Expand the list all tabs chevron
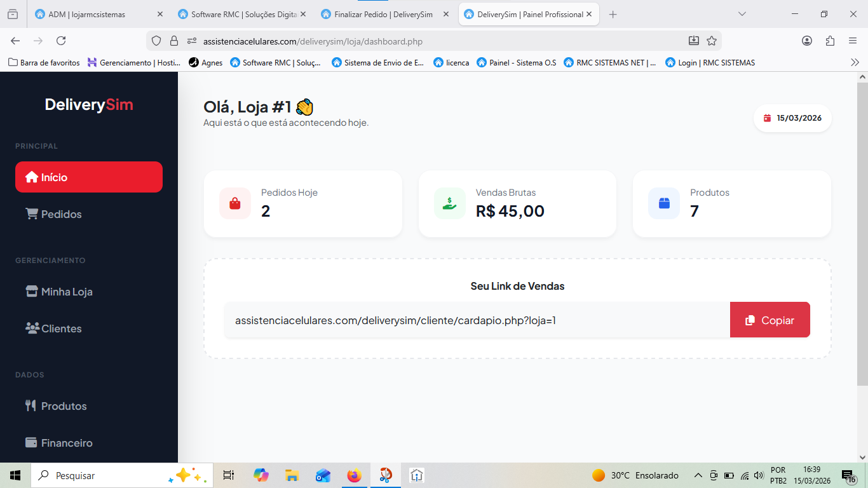This screenshot has height=488, width=868. [x=742, y=14]
